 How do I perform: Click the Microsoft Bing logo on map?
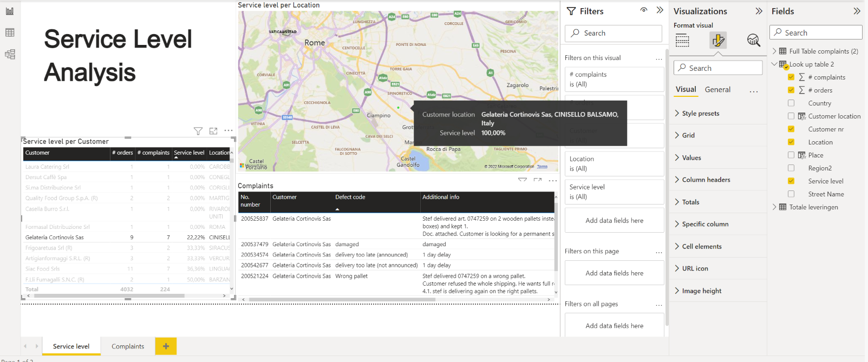tap(252, 166)
